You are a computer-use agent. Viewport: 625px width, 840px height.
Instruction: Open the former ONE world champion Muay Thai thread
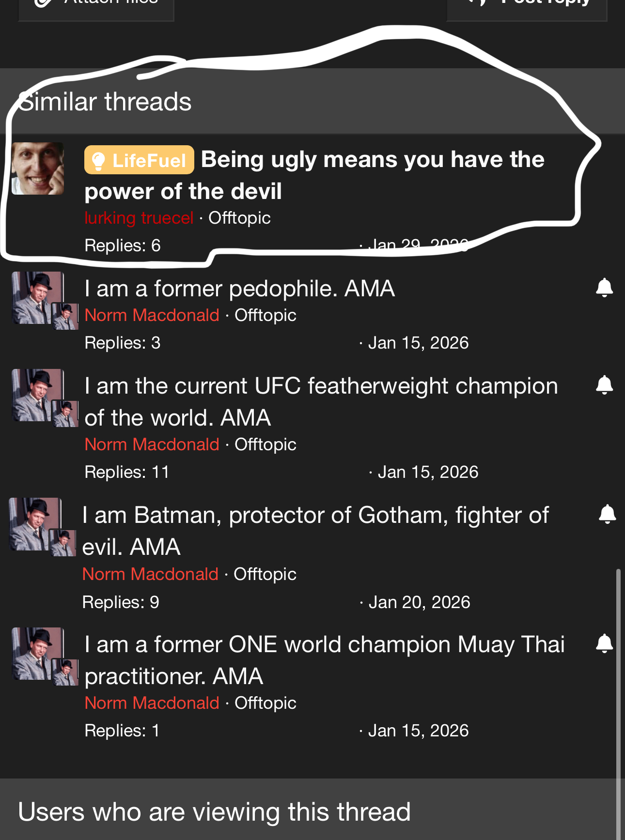[324, 660]
